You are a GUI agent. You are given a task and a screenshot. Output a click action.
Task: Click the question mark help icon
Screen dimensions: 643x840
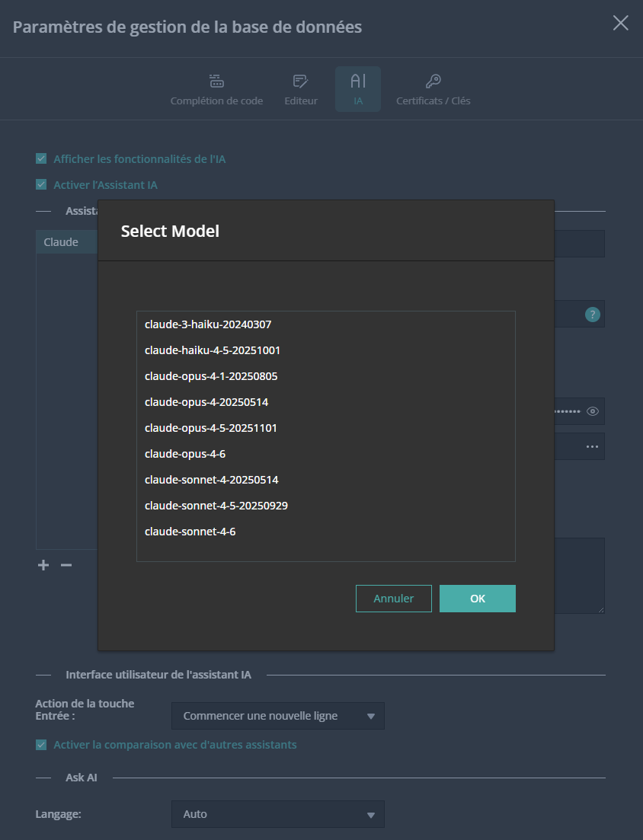point(592,315)
